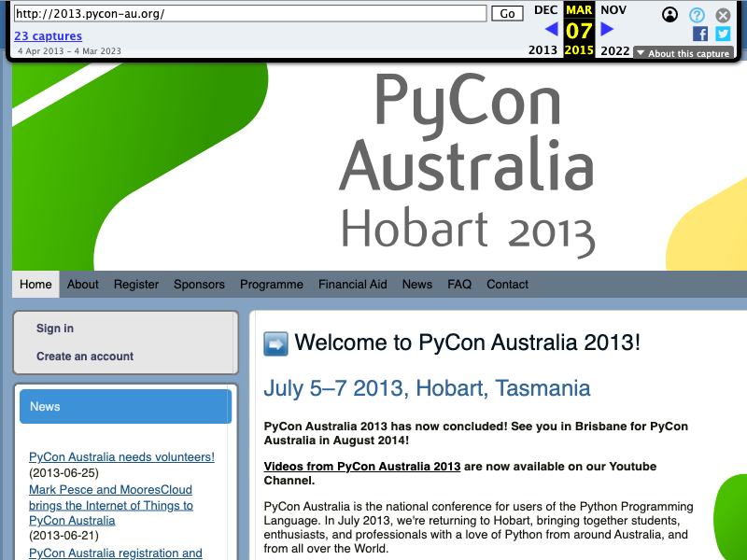
Task: Open PyCon Australia registration news link
Action: point(115,553)
